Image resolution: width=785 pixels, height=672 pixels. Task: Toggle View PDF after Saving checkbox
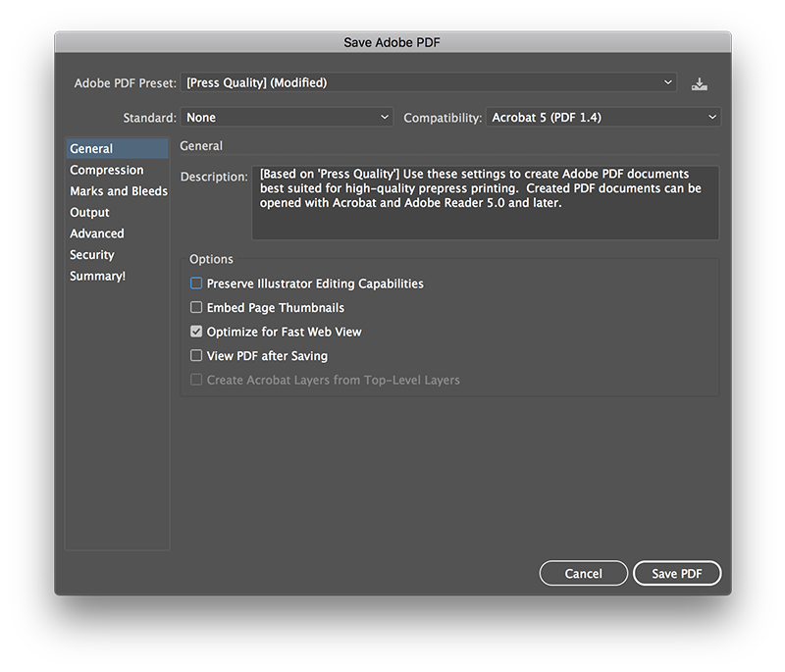(x=196, y=355)
